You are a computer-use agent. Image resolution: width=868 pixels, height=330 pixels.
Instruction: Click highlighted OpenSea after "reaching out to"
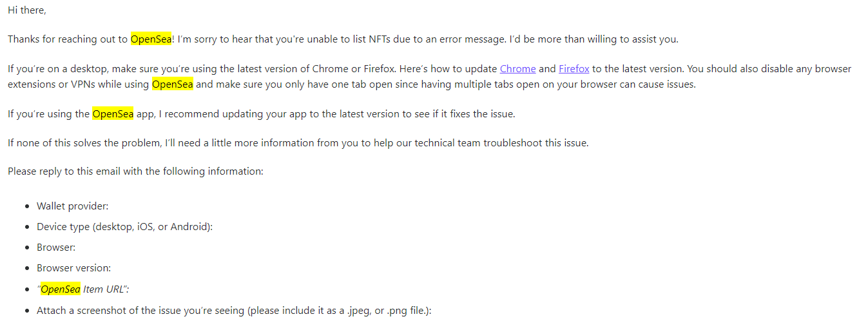pyautogui.click(x=151, y=39)
